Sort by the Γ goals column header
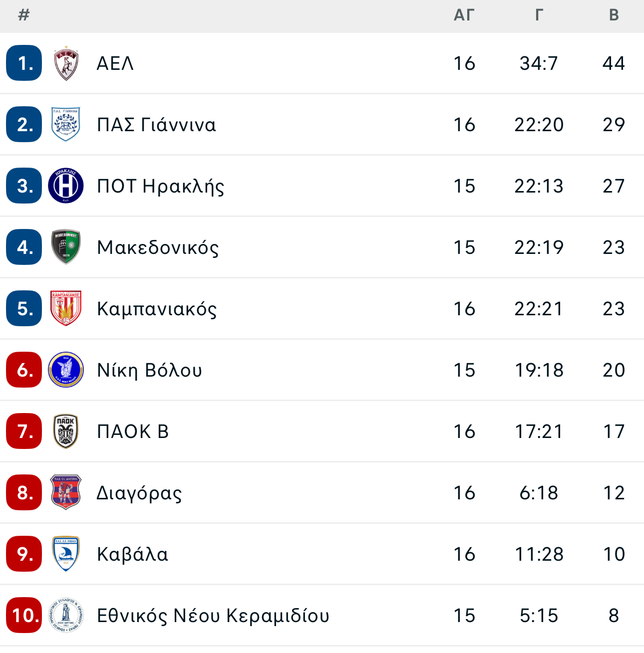The width and height of the screenshot is (644, 653). tap(539, 15)
